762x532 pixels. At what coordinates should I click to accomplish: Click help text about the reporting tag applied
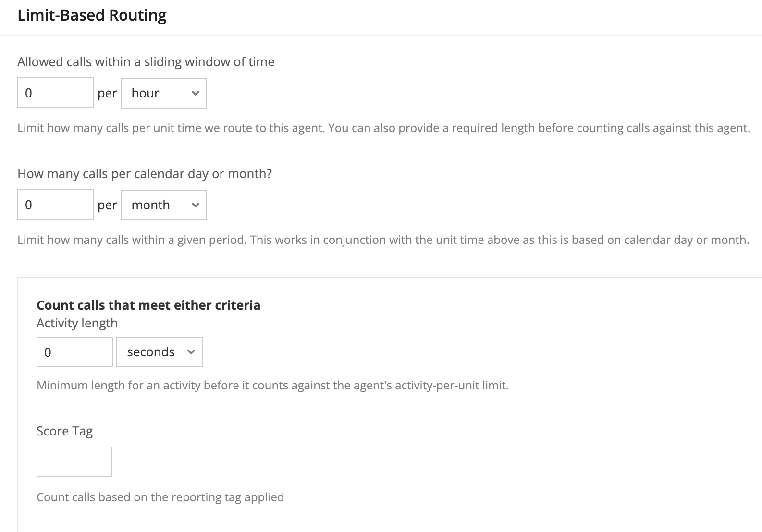[x=160, y=497]
